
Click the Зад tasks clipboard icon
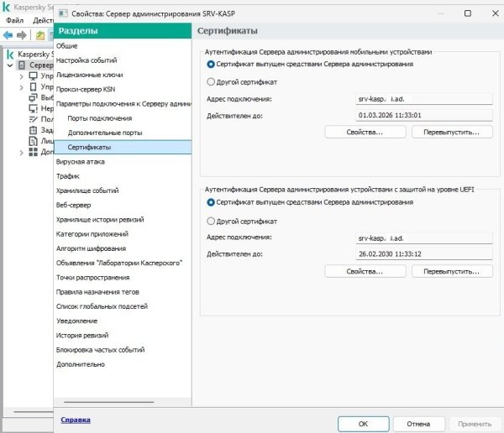(x=33, y=130)
